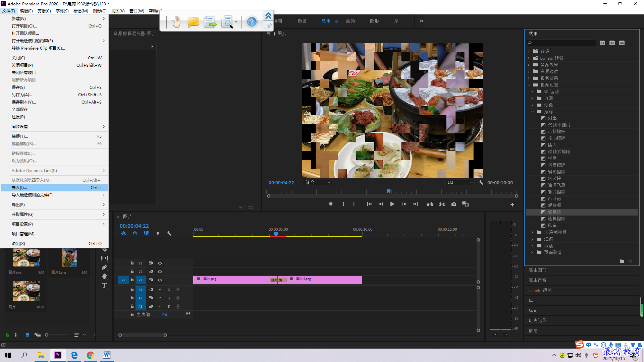644x362 pixels.
Task: Select the Hand tool in tools panel
Action: click(104, 276)
